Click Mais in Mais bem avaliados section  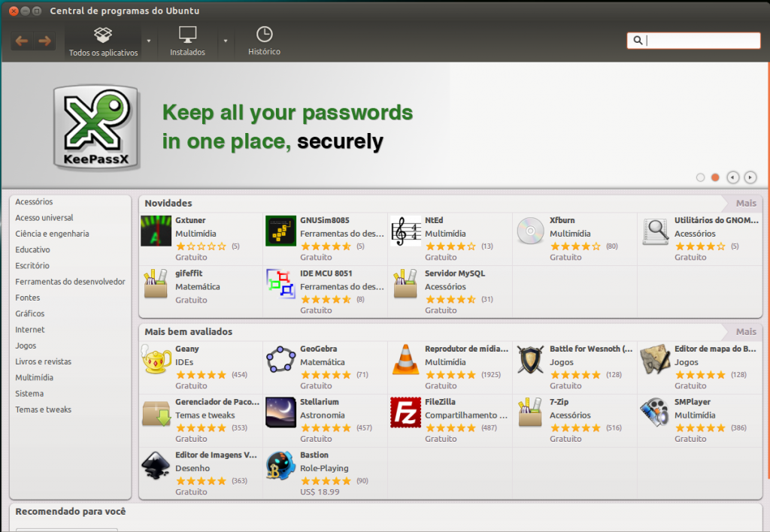[x=746, y=332]
